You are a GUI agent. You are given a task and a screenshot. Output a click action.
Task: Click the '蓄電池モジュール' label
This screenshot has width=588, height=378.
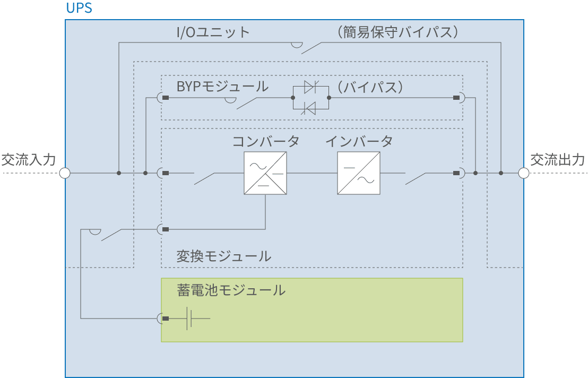[x=231, y=290]
